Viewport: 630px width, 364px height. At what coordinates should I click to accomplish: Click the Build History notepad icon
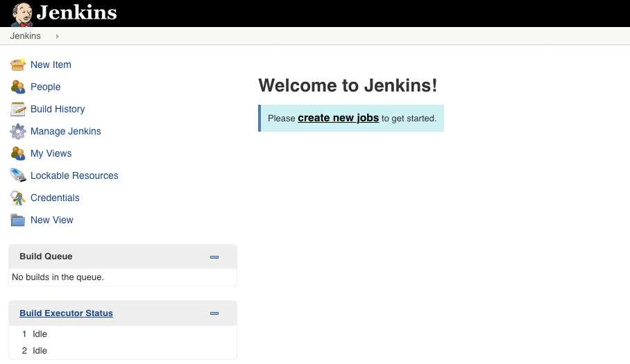click(x=17, y=109)
